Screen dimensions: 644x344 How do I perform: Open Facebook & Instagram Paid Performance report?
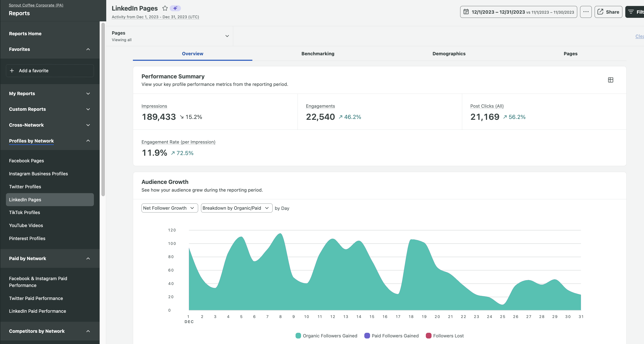[x=38, y=282]
